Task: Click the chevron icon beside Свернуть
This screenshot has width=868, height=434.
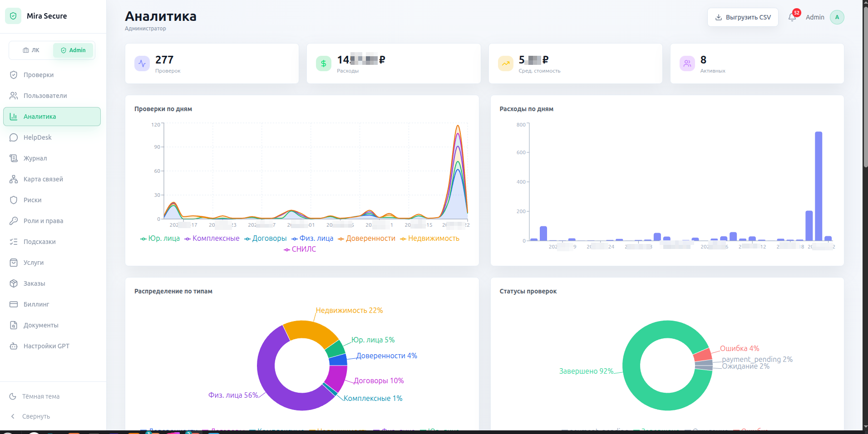Action: tap(13, 416)
